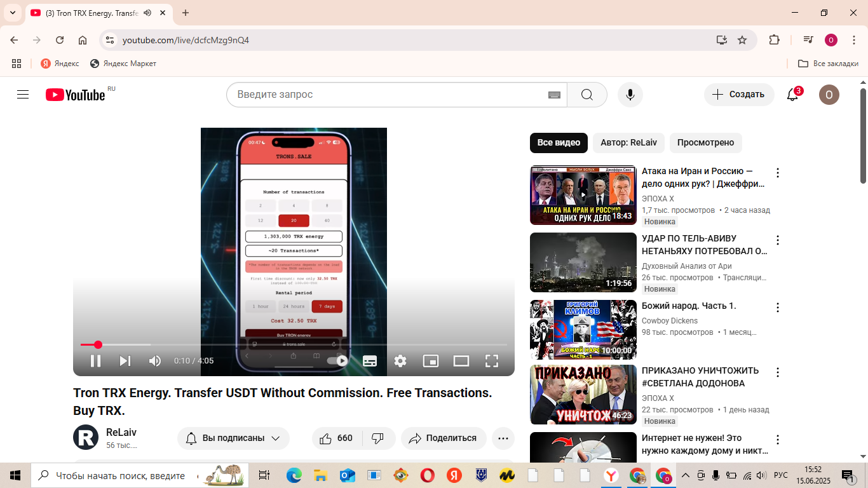Toggle subtitles in the player

tap(370, 361)
